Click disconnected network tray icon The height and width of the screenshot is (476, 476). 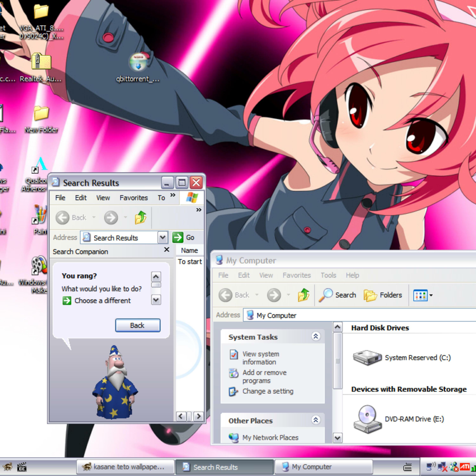coord(443,467)
